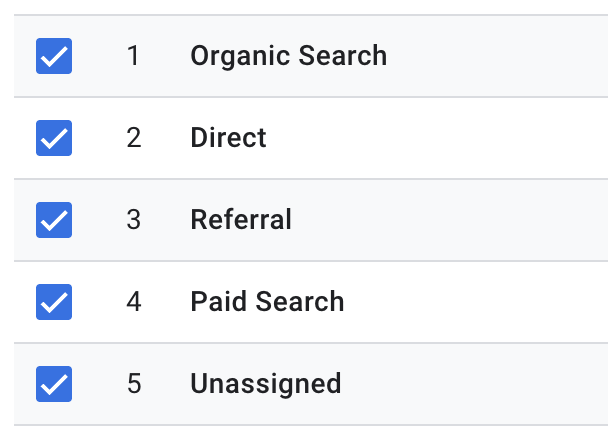Click empty space in the Direct row
Image resolution: width=608 pixels, height=442 pixels.
(438, 138)
